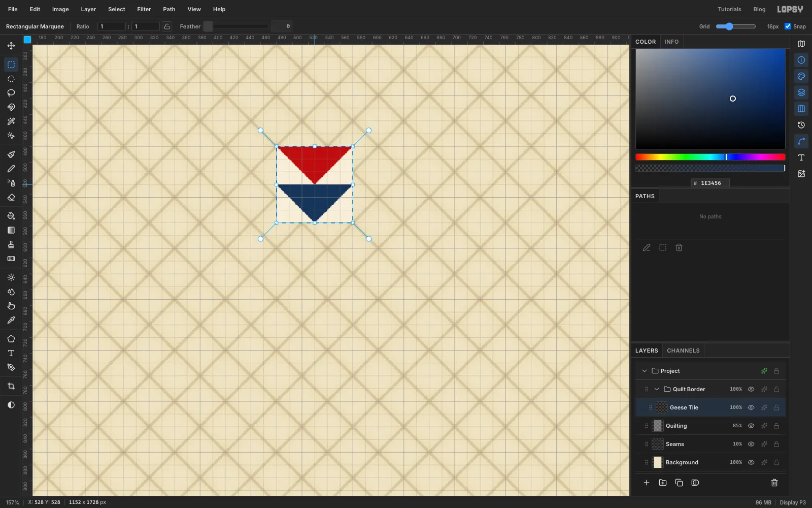Viewport: 812px width, 508px height.
Task: Hide the Background layer
Action: click(751, 462)
